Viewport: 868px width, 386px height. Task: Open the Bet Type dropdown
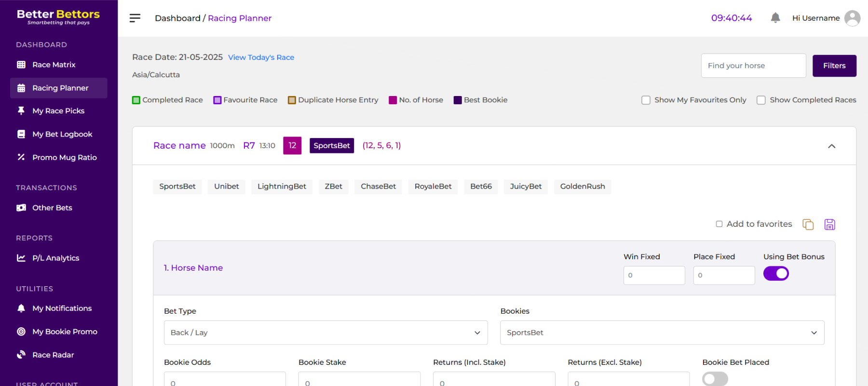pyautogui.click(x=325, y=332)
